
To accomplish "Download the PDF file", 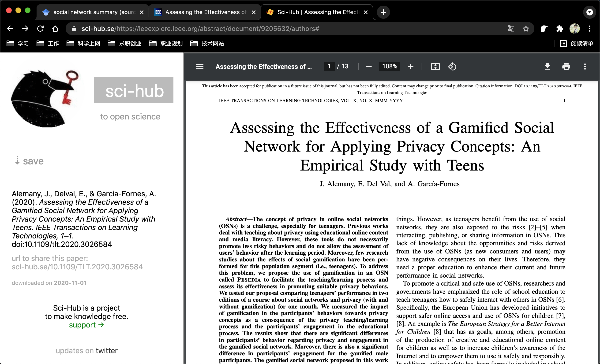I will (547, 67).
